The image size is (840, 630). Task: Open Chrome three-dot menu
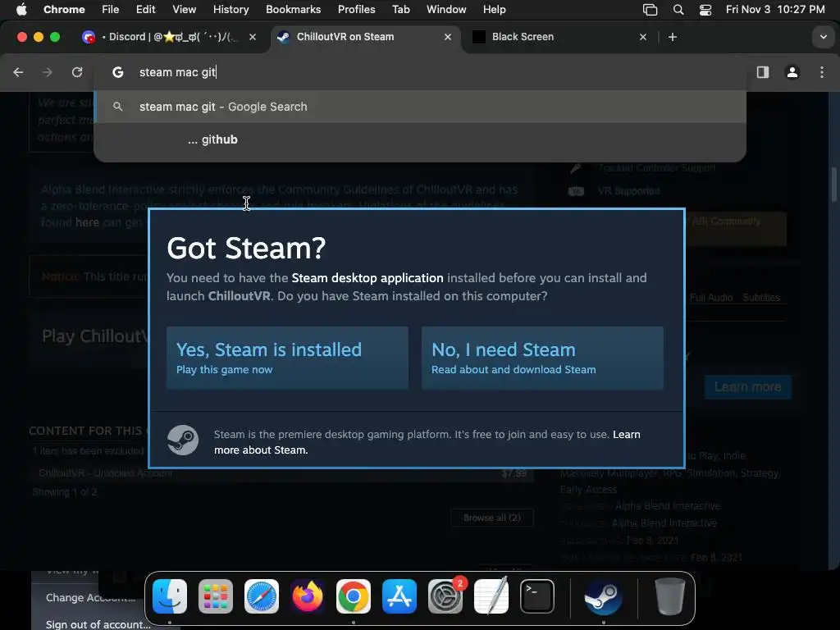822,72
